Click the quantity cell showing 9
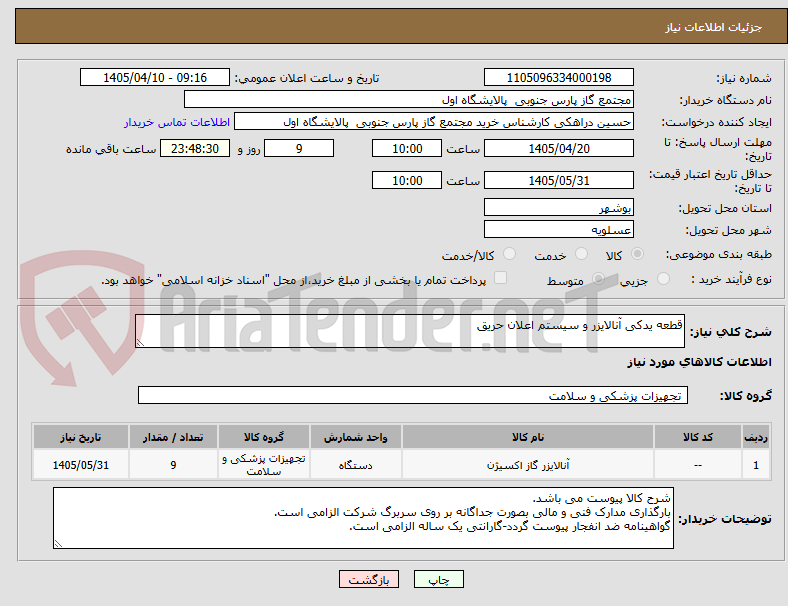The image size is (788, 606). coord(173,465)
